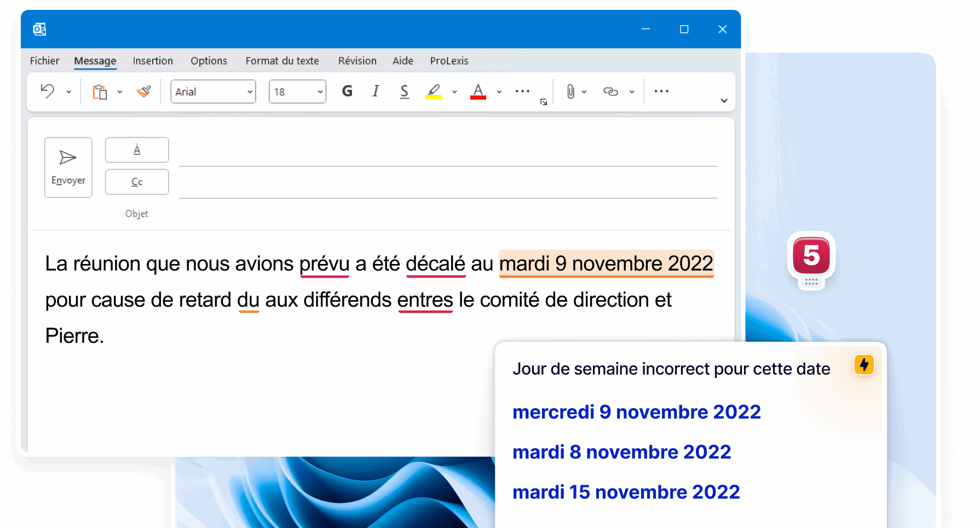Maximize the Outlook message window
The height and width of the screenshot is (528, 980).
point(684,29)
